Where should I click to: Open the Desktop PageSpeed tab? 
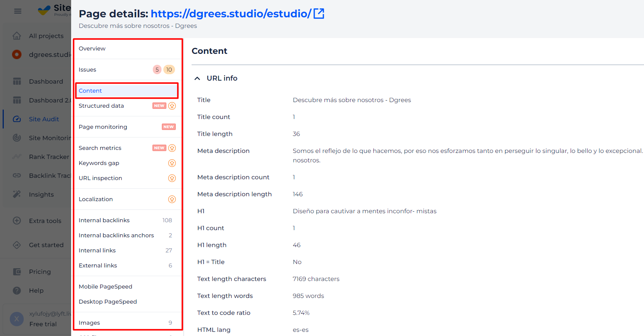click(127, 302)
